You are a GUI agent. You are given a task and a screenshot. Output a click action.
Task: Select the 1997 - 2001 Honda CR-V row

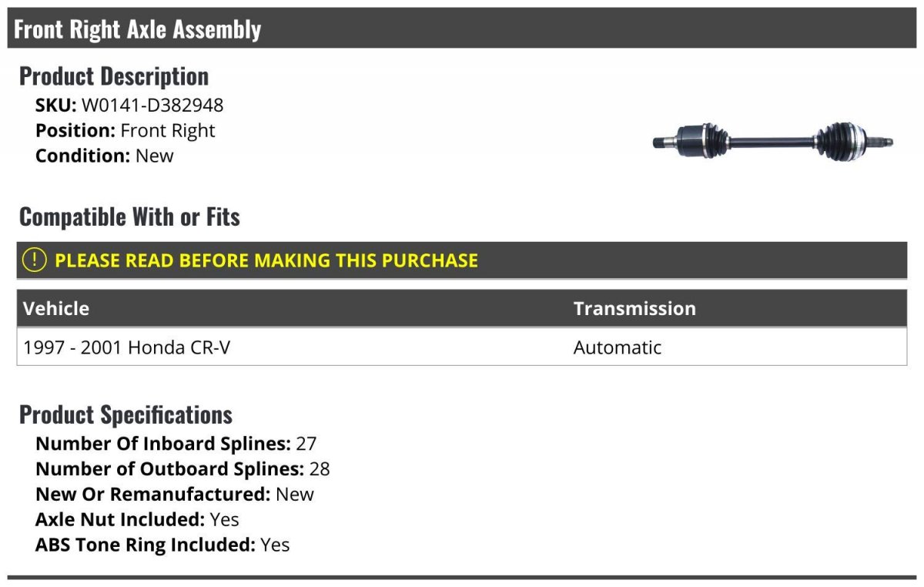coord(127,347)
